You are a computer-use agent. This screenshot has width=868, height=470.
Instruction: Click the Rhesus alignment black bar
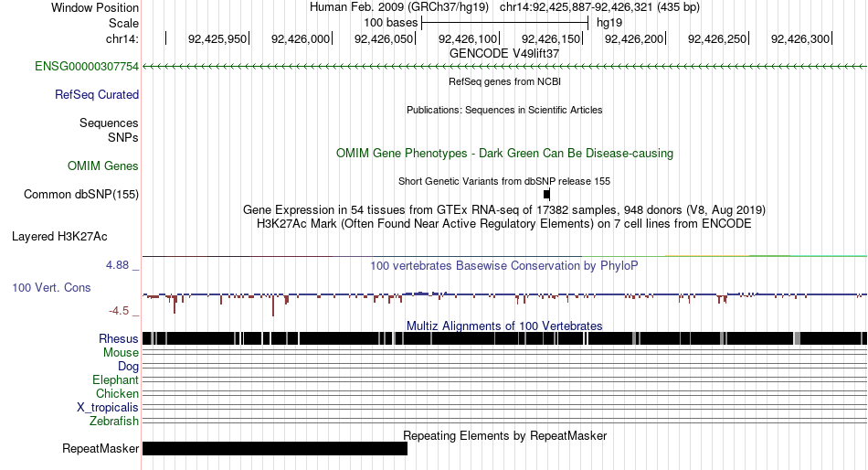click(x=504, y=338)
